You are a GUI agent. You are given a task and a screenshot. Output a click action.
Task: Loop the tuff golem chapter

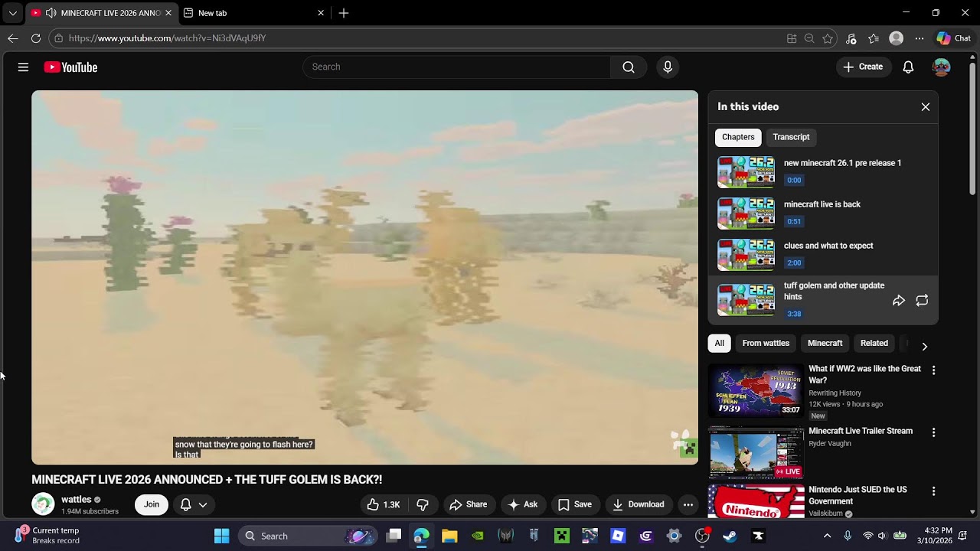922,301
